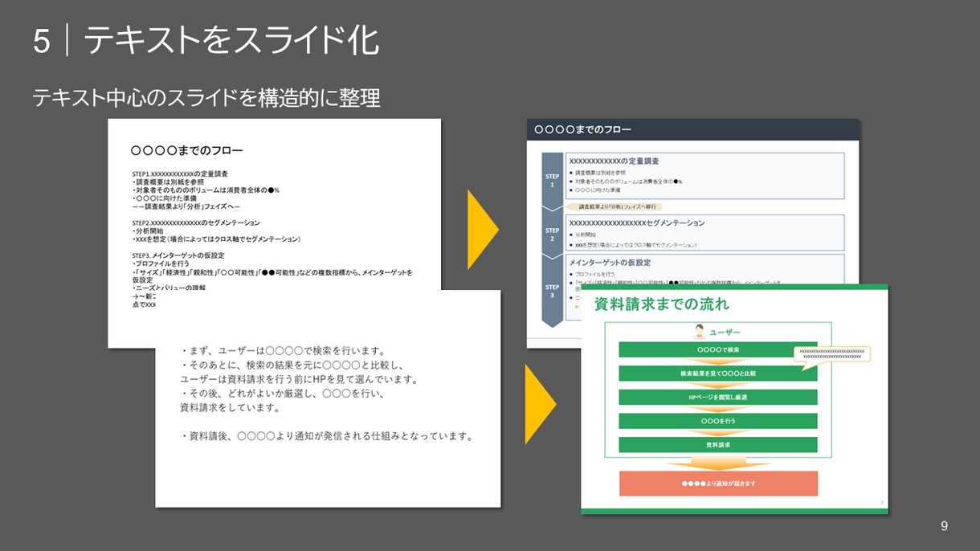
Task: Click the sentence まず、ユーザーは〇〇〇〇で検索を行います。
Action: coord(283,350)
